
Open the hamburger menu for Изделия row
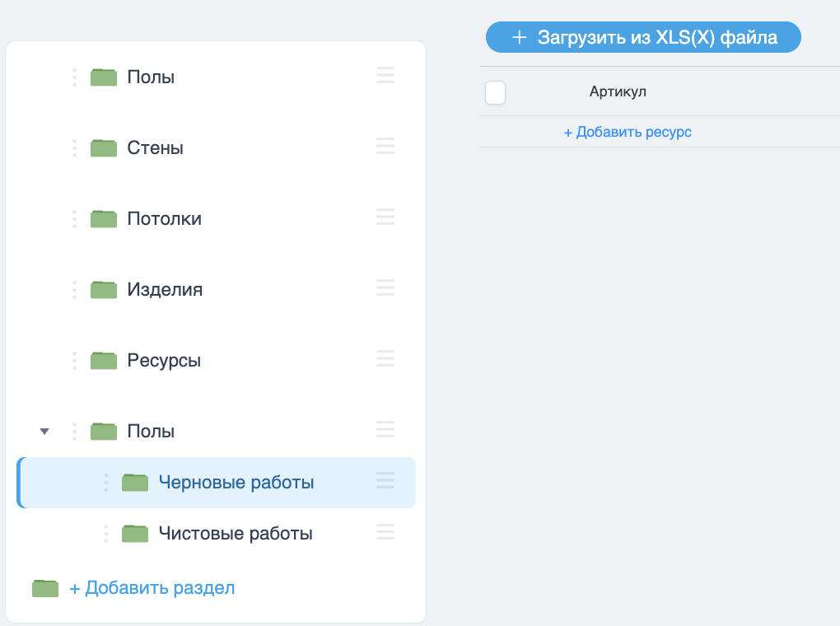point(385,287)
